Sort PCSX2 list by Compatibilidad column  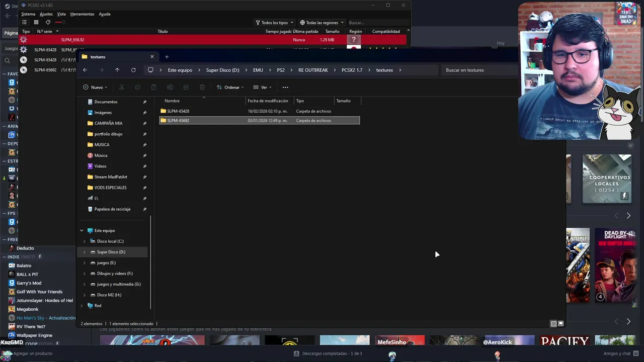pyautogui.click(x=386, y=31)
